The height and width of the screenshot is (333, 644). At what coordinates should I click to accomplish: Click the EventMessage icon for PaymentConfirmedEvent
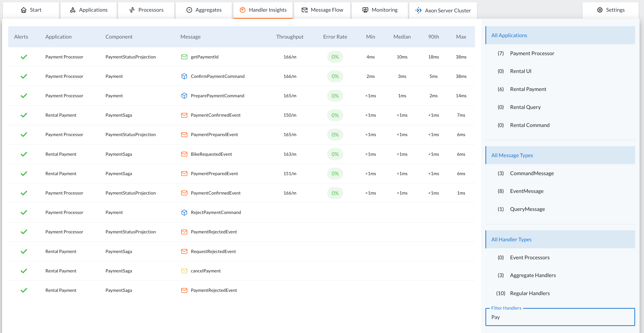[184, 115]
